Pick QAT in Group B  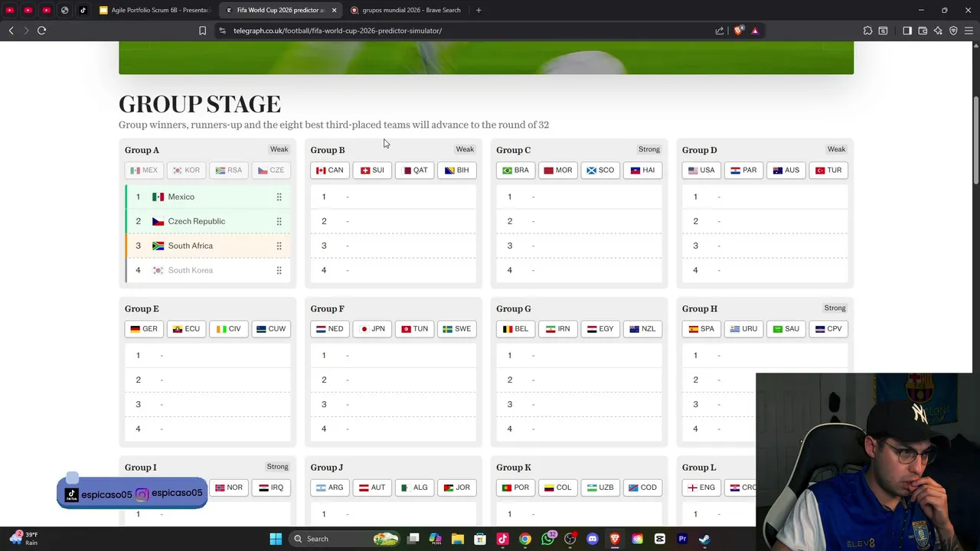point(415,170)
